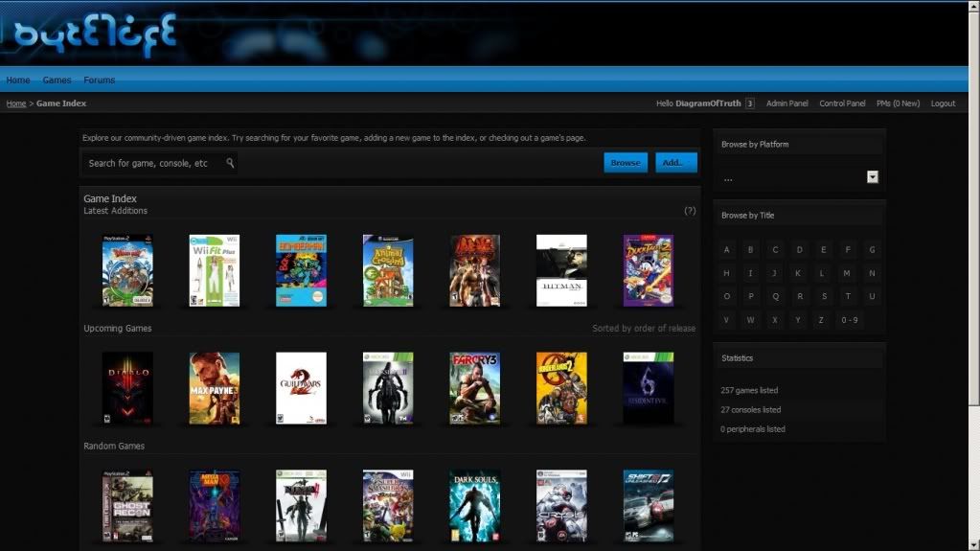Browse titles starting with 0-9

pyautogui.click(x=850, y=320)
